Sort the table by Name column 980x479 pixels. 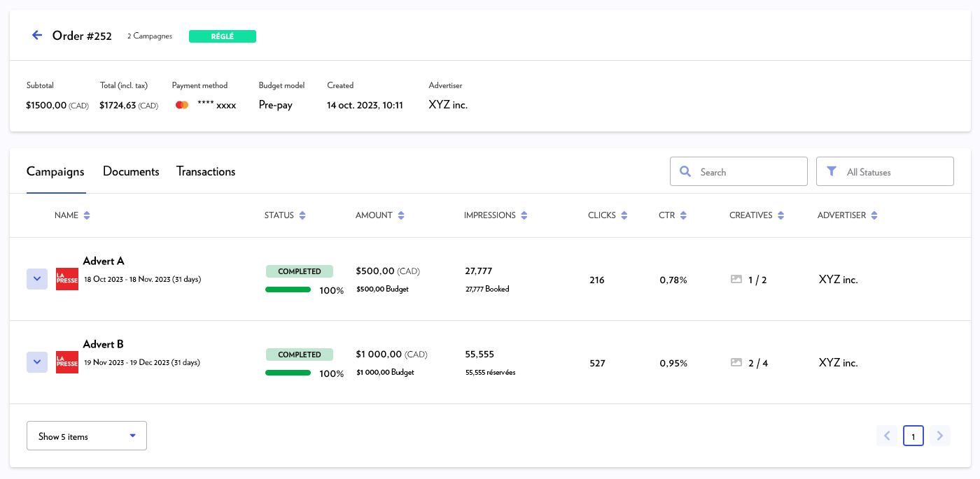point(87,215)
